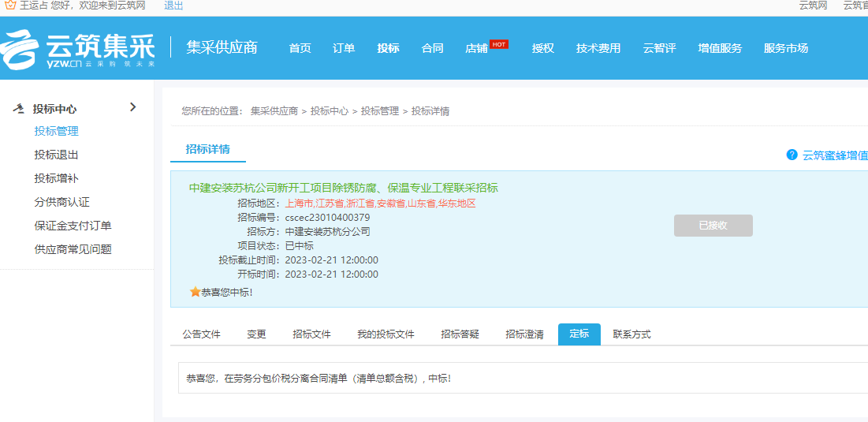Open 保证金支付订单 in the sidebar

(x=73, y=226)
